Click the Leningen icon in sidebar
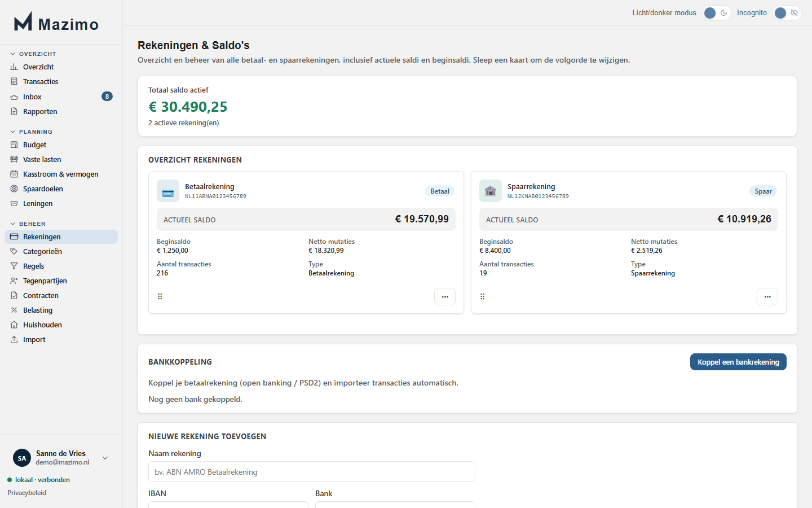This screenshot has width=812, height=508. coord(14,203)
